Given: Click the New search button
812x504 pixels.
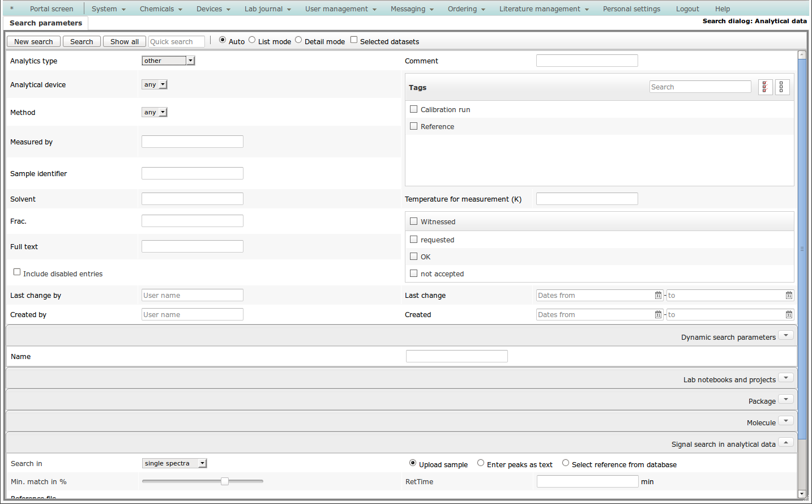Looking at the screenshot, I should 33,42.
